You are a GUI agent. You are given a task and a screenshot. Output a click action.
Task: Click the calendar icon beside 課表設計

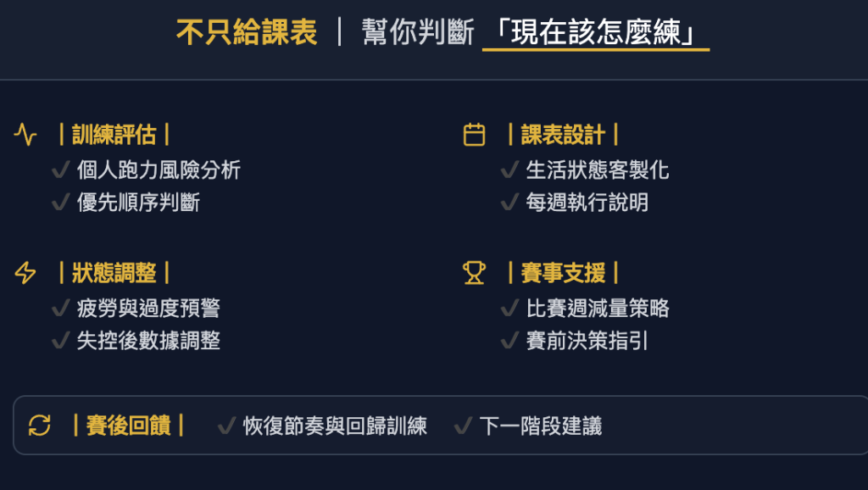coord(474,135)
